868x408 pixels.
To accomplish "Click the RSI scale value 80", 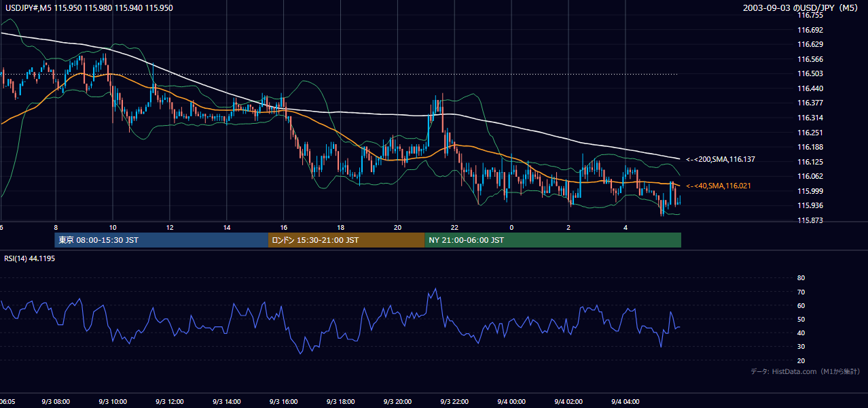I will click(x=801, y=278).
